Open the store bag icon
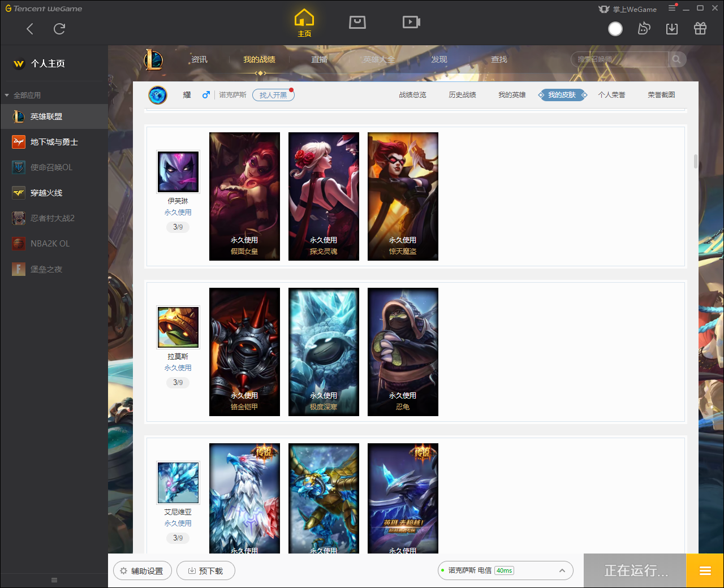Screen dimensions: 724x588 coord(357,22)
